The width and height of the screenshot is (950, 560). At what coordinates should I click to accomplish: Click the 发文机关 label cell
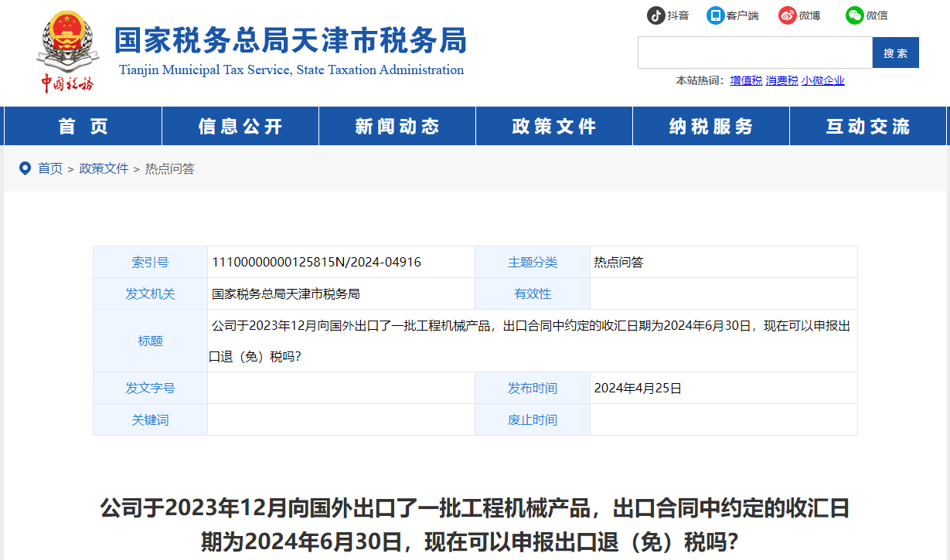point(150,294)
